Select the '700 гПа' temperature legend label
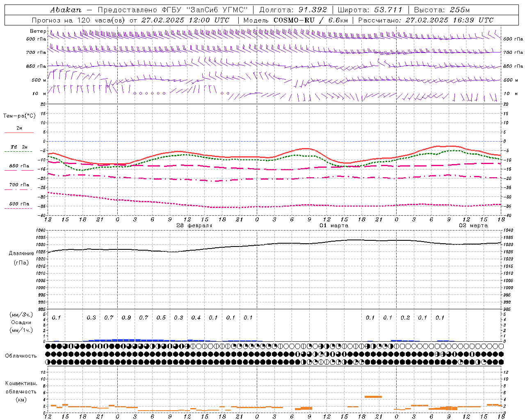525x420 pixels. (x=19, y=185)
